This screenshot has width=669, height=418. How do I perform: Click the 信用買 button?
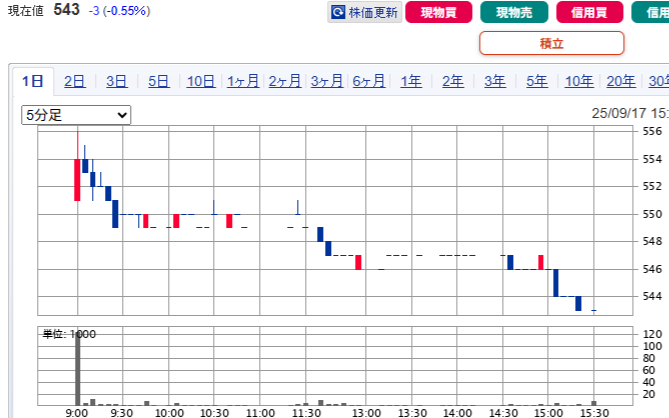click(x=590, y=12)
